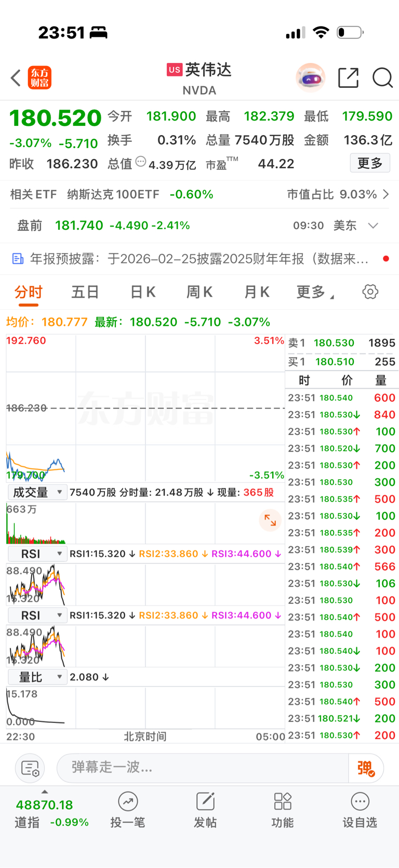Tap the 均价 180.777 value
Screen dimensions: 399x868
coord(64,322)
